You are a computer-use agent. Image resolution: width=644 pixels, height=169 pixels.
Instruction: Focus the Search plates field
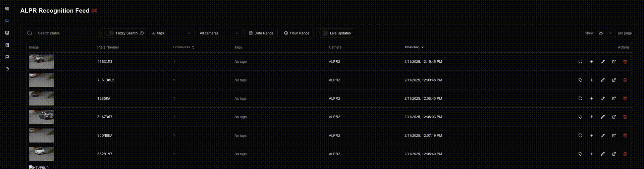pos(67,33)
